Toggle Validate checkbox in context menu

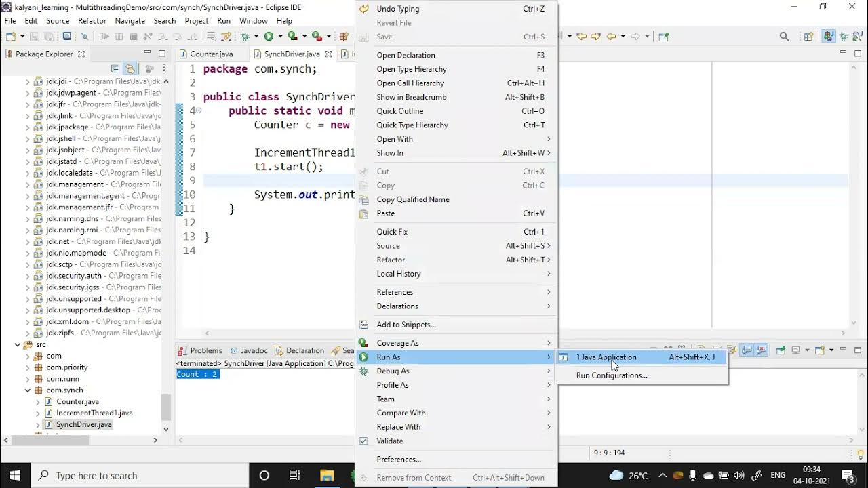[363, 441]
